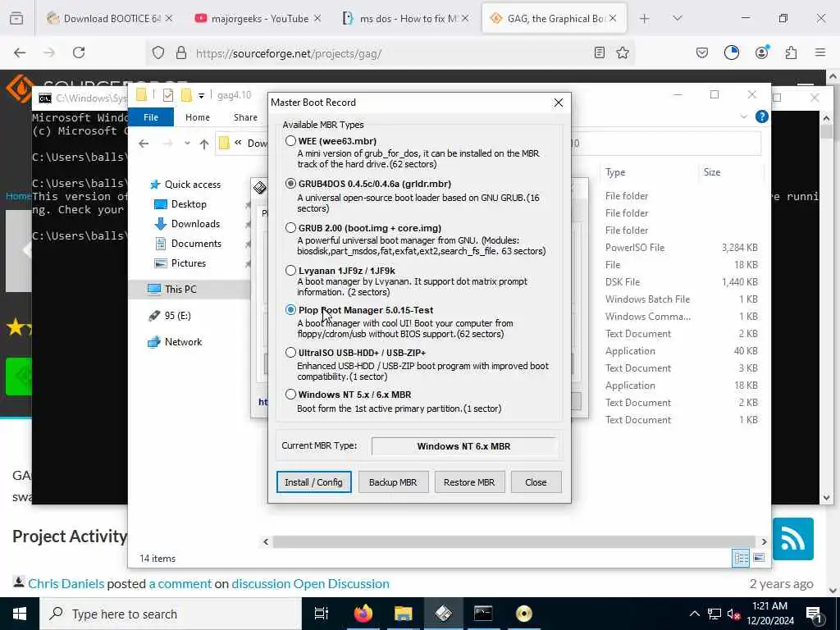Go back in File Explorer
Image resolution: width=840 pixels, height=630 pixels.
pyautogui.click(x=143, y=144)
